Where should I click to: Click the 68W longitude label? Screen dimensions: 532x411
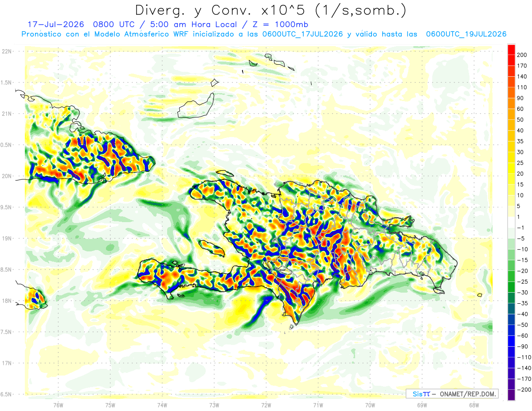point(473,405)
